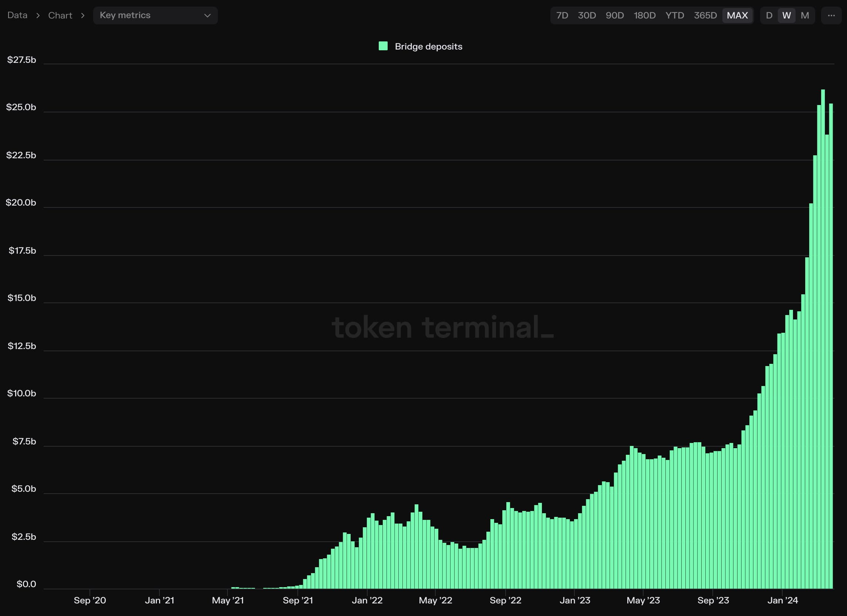Screen dimensions: 847x616
Task: Click chevron separator after Chart breadcrumb
Action: (x=82, y=16)
